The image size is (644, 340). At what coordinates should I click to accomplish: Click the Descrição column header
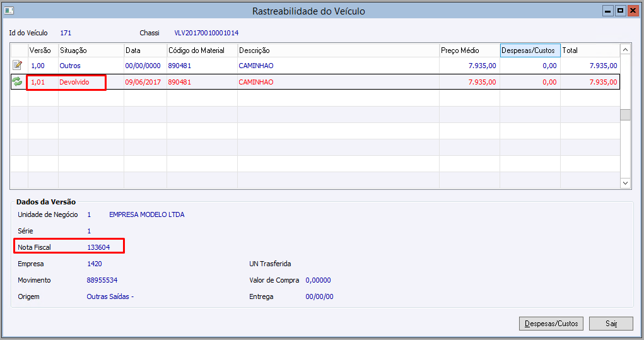(339, 50)
